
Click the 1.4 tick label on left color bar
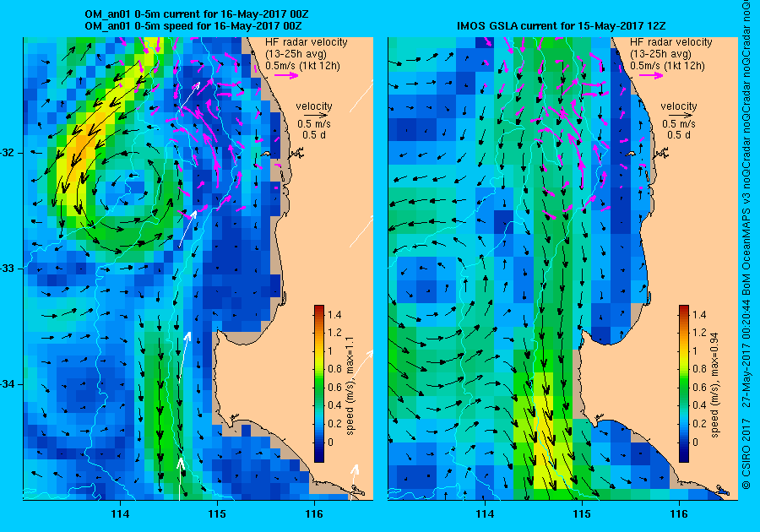click(x=334, y=315)
